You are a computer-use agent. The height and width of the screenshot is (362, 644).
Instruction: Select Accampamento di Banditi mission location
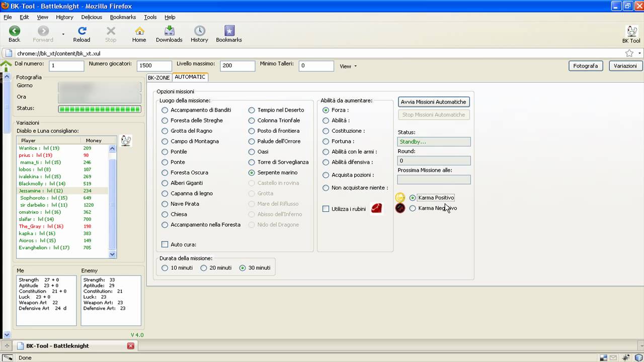pos(165,110)
